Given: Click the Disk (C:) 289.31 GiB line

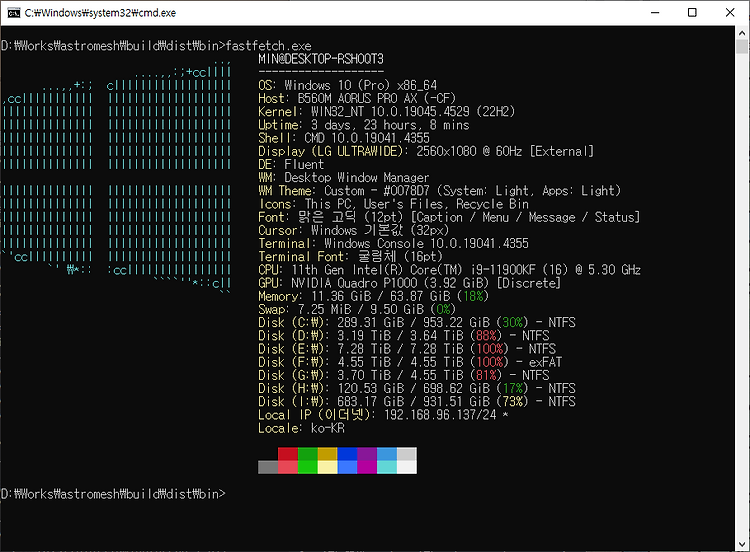Looking at the screenshot, I should pyautogui.click(x=417, y=322).
